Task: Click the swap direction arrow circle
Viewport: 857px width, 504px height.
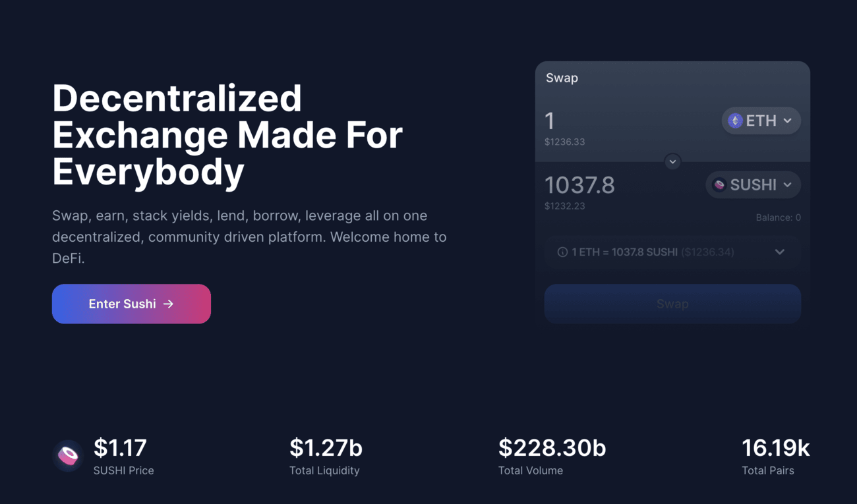Action: (x=672, y=161)
